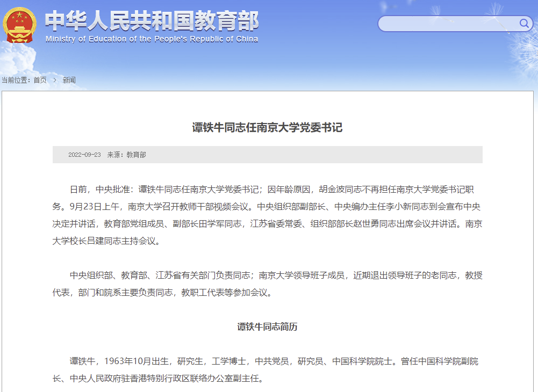Click text line starting 务。9月23日上午

click(x=266, y=206)
